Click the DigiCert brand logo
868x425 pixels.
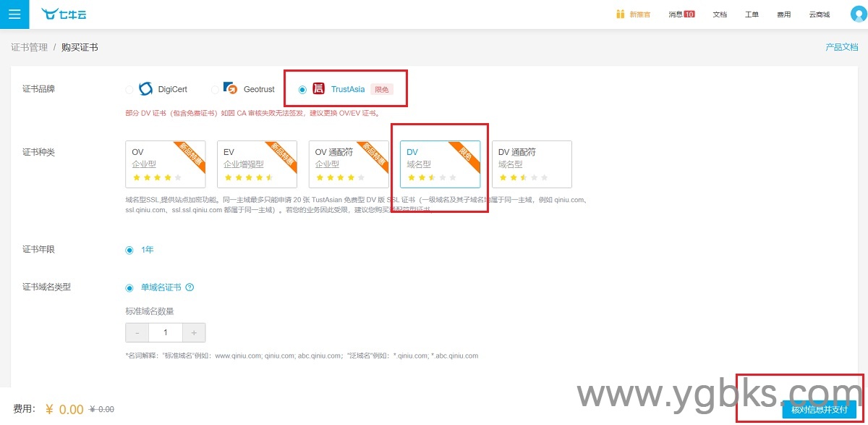[145, 89]
